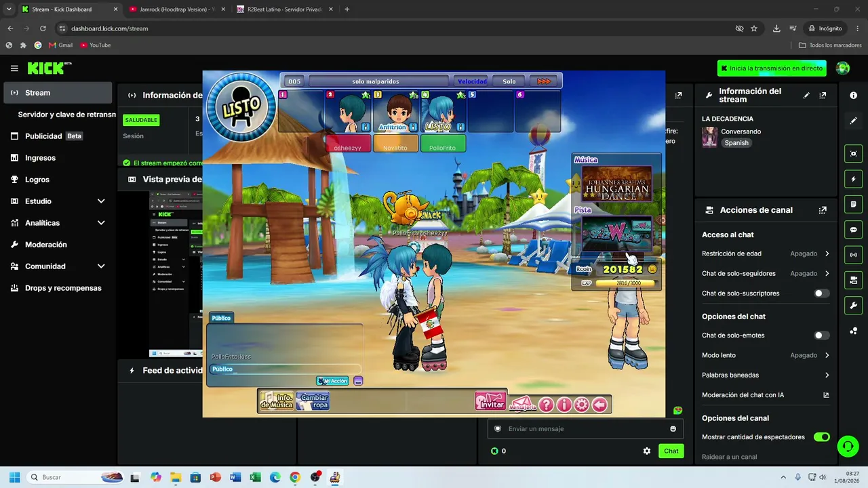Toggle Chat de solo-emotes switch
Image resolution: width=868 pixels, height=488 pixels.
(822, 335)
